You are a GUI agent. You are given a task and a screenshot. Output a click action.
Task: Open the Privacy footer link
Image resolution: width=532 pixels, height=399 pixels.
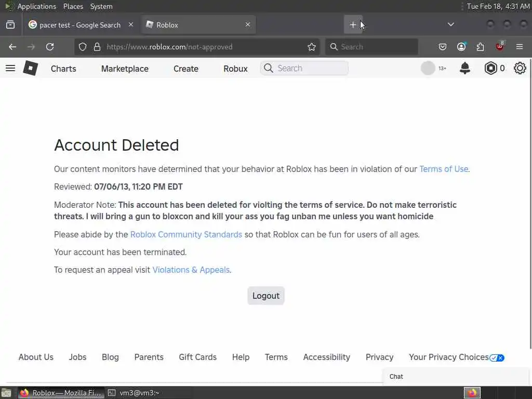click(380, 357)
